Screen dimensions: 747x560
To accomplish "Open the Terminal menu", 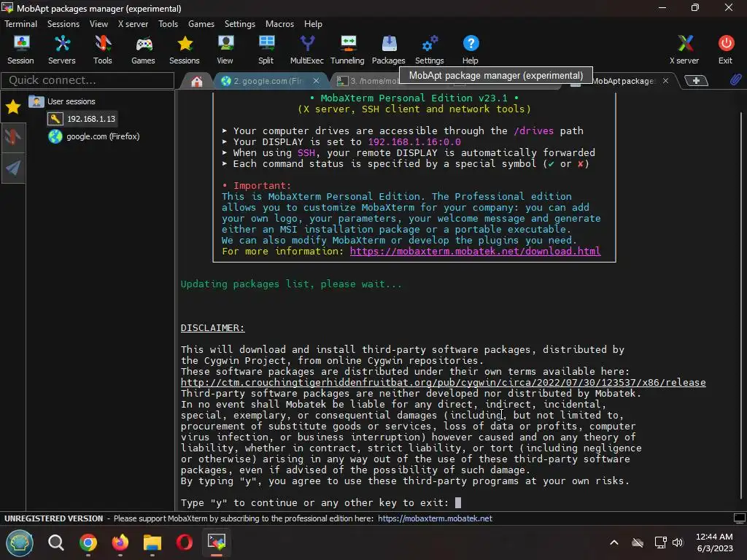I will coord(20,24).
